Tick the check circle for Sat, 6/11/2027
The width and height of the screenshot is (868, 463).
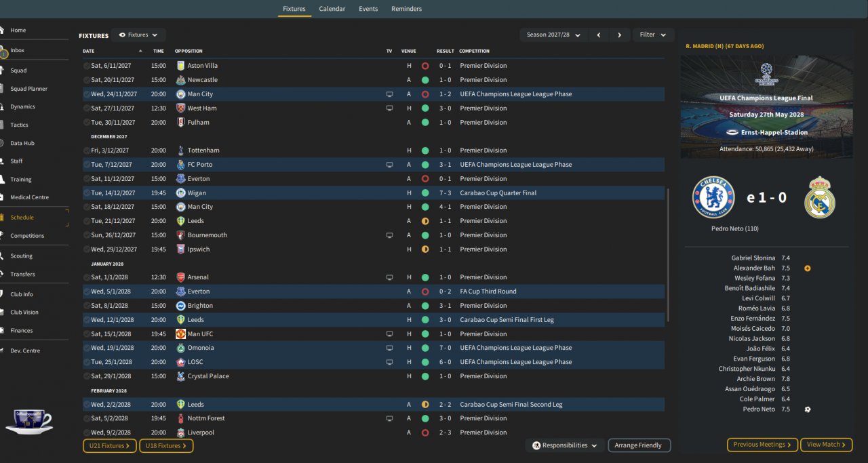pos(86,66)
